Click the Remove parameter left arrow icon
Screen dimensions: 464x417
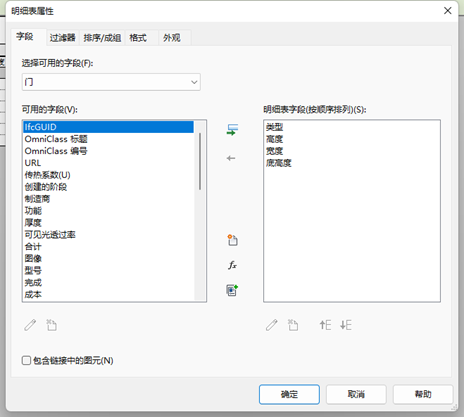click(231, 158)
